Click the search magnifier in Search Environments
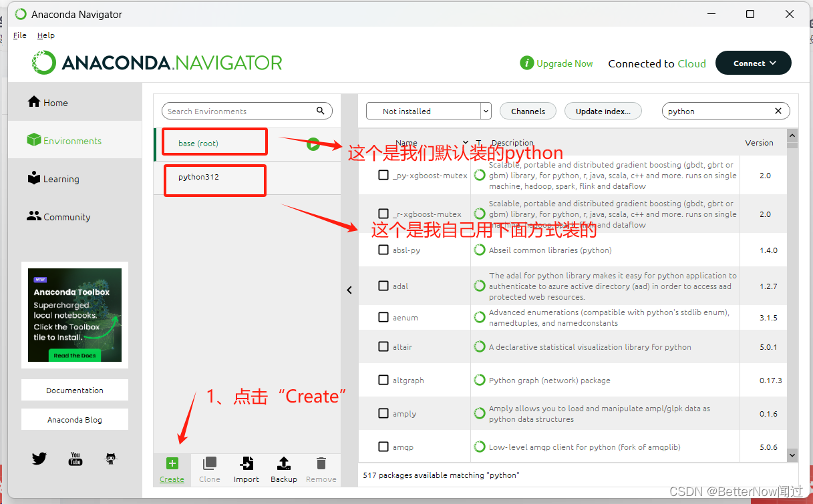The width and height of the screenshot is (813, 504). (x=321, y=111)
